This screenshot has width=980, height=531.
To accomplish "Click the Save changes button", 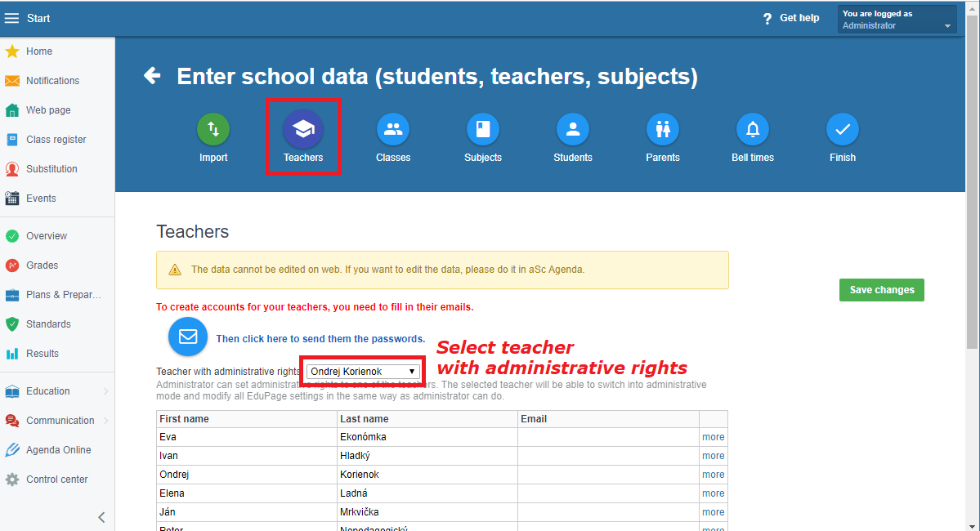I will (x=881, y=290).
